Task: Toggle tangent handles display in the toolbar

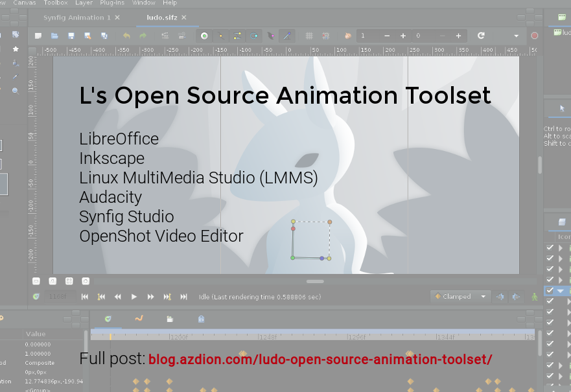Action: [237, 36]
